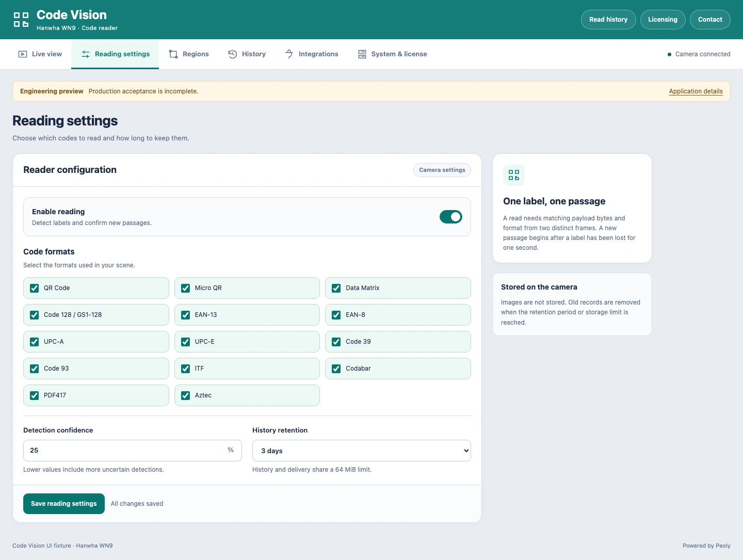Click the Code Vision logo icon

(21, 20)
